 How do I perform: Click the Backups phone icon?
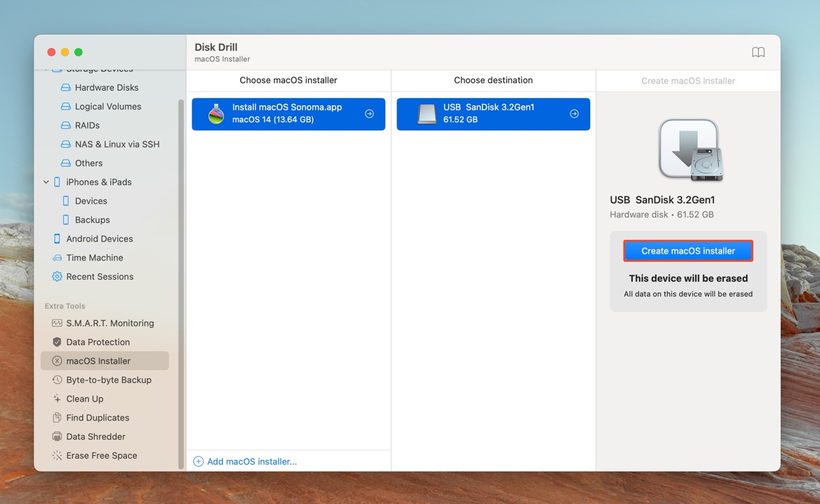pyautogui.click(x=65, y=220)
